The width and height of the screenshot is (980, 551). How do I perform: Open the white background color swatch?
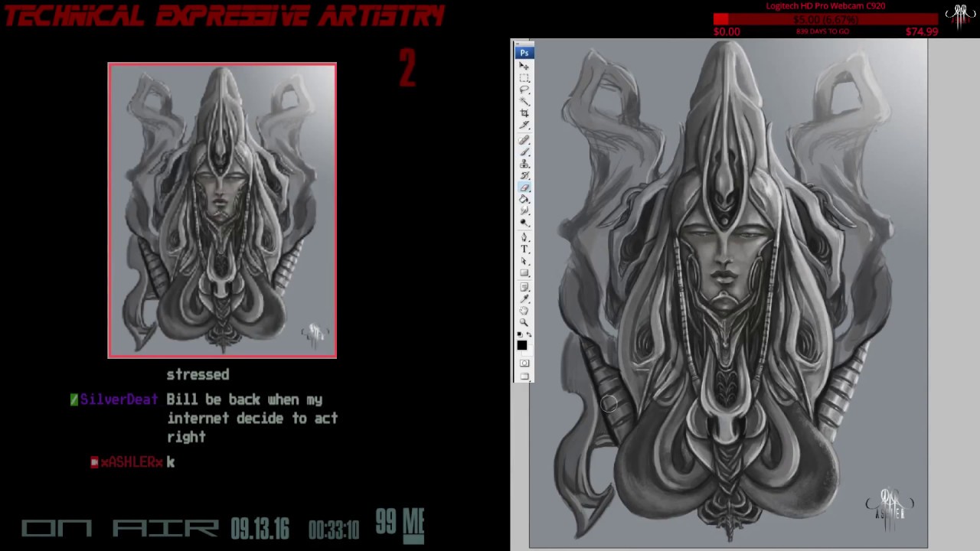point(530,354)
